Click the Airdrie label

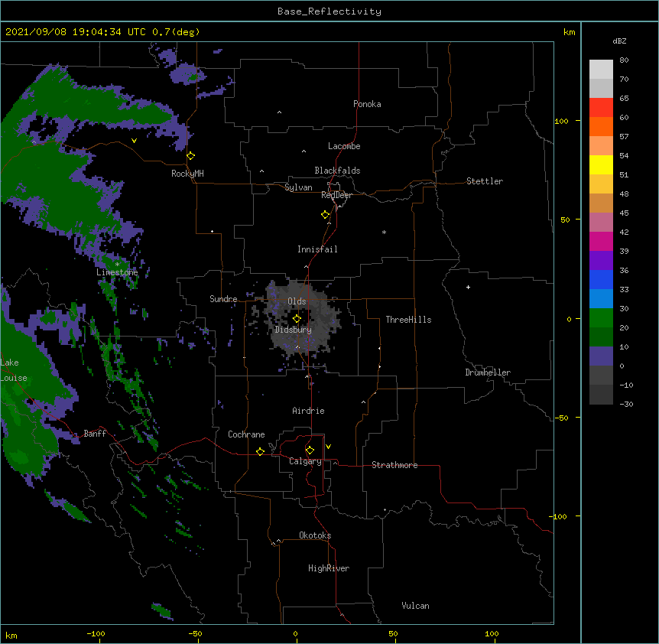click(x=309, y=411)
